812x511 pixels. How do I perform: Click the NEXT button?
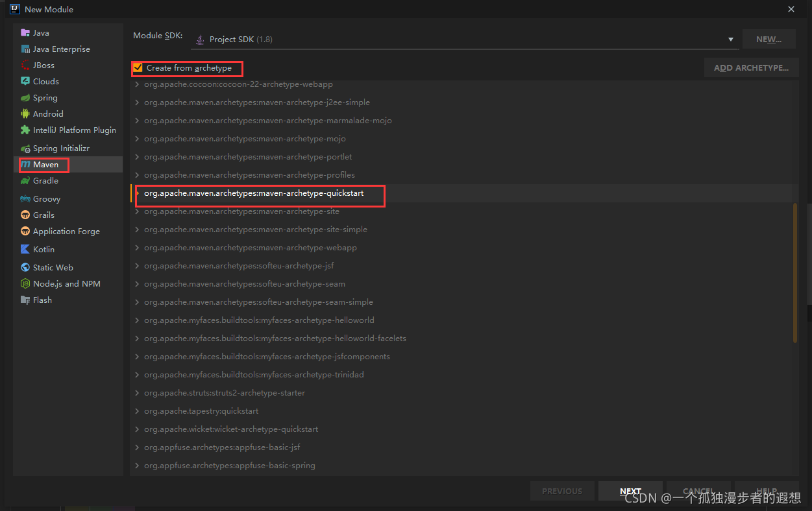[x=630, y=492]
